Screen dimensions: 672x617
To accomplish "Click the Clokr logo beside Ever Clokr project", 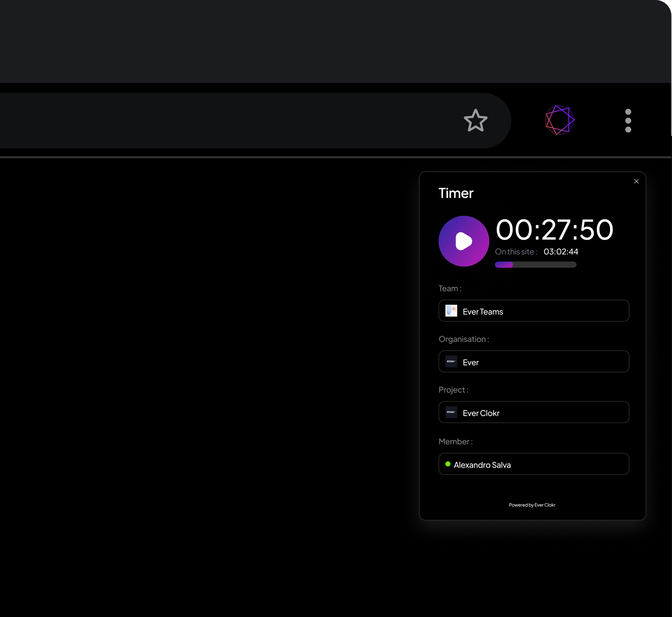I will pos(451,412).
